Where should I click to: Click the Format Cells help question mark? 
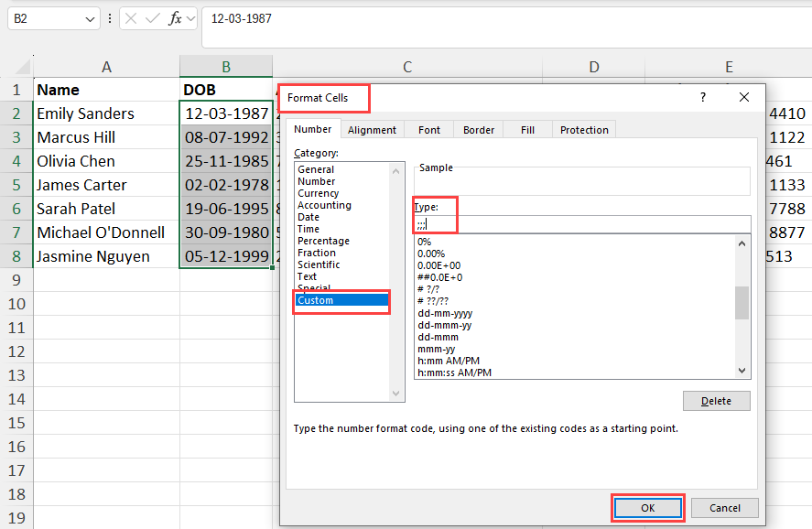[x=703, y=97]
